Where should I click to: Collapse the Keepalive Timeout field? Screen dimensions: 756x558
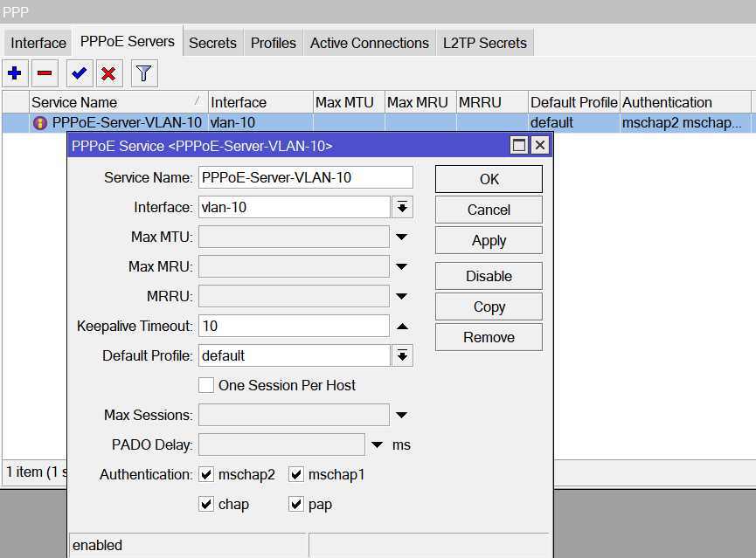402,326
